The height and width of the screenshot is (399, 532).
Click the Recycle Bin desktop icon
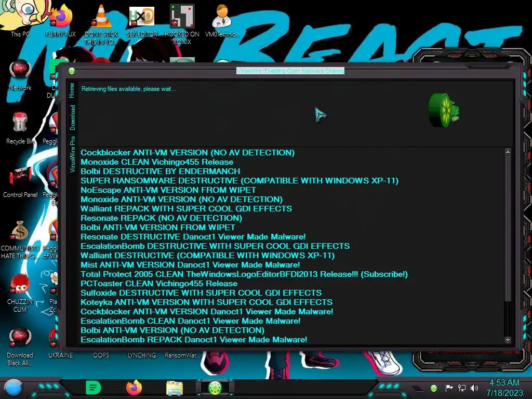pyautogui.click(x=20, y=128)
